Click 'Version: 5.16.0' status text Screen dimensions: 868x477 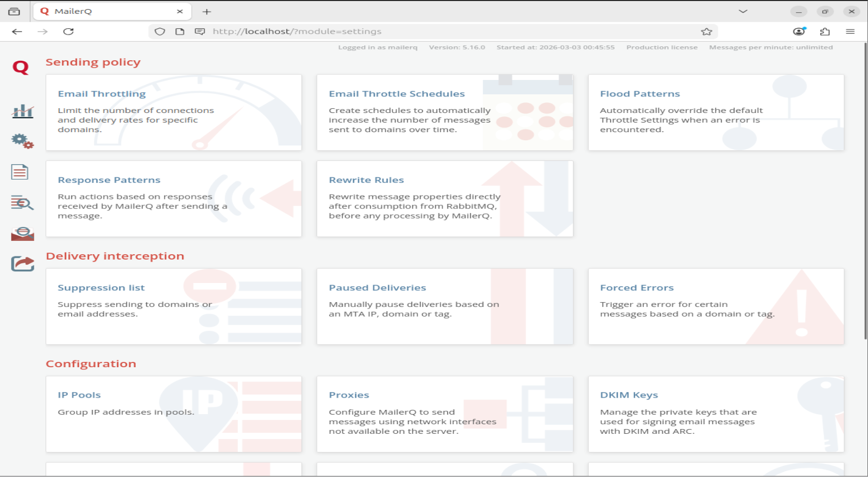[457, 47]
